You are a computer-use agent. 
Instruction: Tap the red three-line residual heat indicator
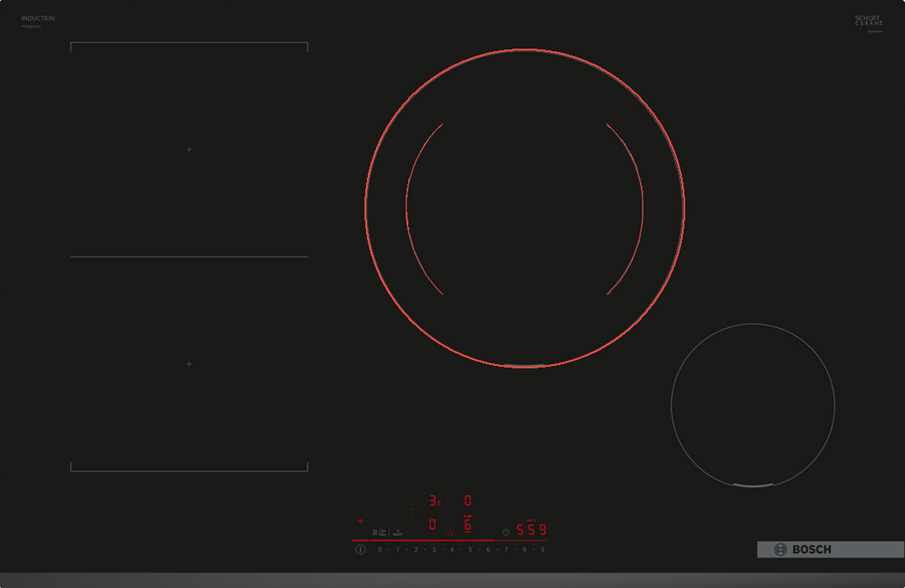[412, 512]
